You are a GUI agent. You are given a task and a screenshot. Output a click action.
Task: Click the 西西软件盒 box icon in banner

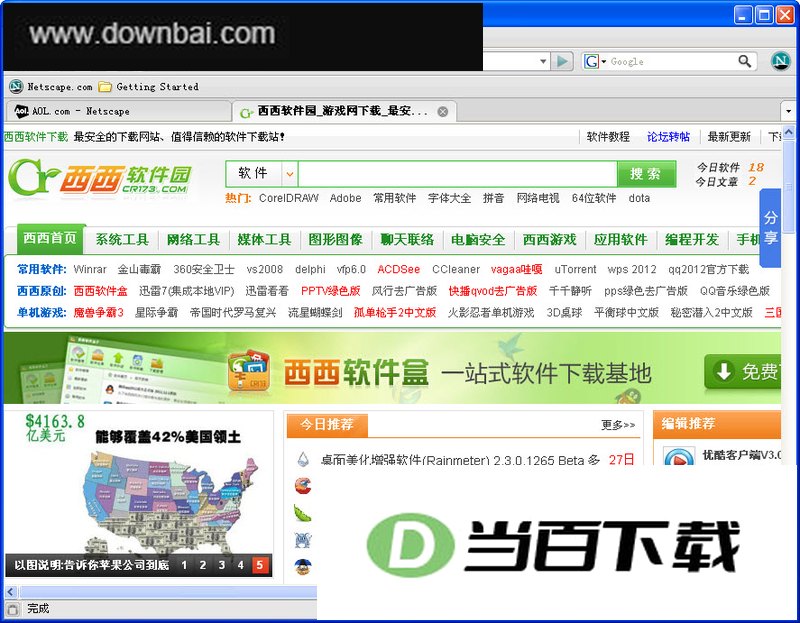(x=248, y=370)
